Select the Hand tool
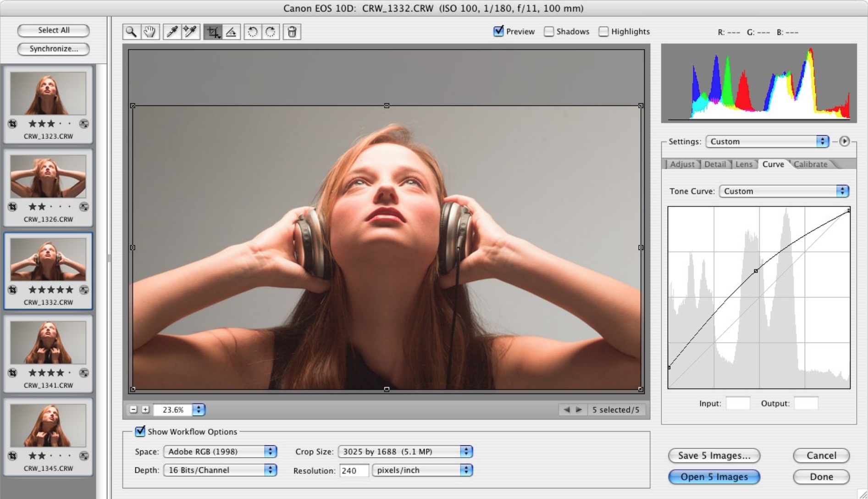This screenshot has height=499, width=868. pos(150,32)
